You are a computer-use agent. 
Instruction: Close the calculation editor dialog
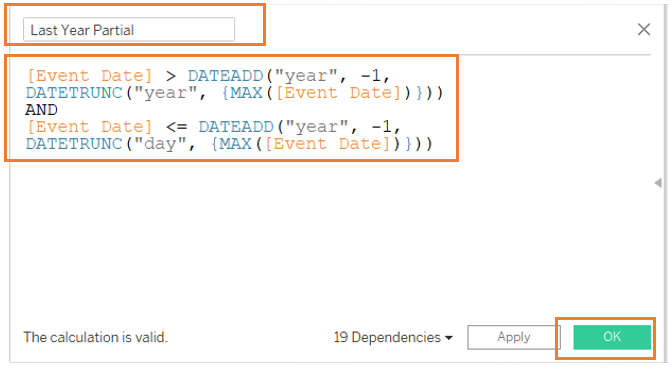coord(644,29)
